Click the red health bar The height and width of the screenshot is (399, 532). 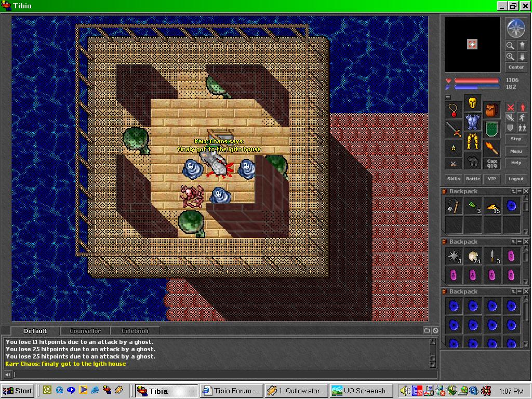tap(476, 81)
